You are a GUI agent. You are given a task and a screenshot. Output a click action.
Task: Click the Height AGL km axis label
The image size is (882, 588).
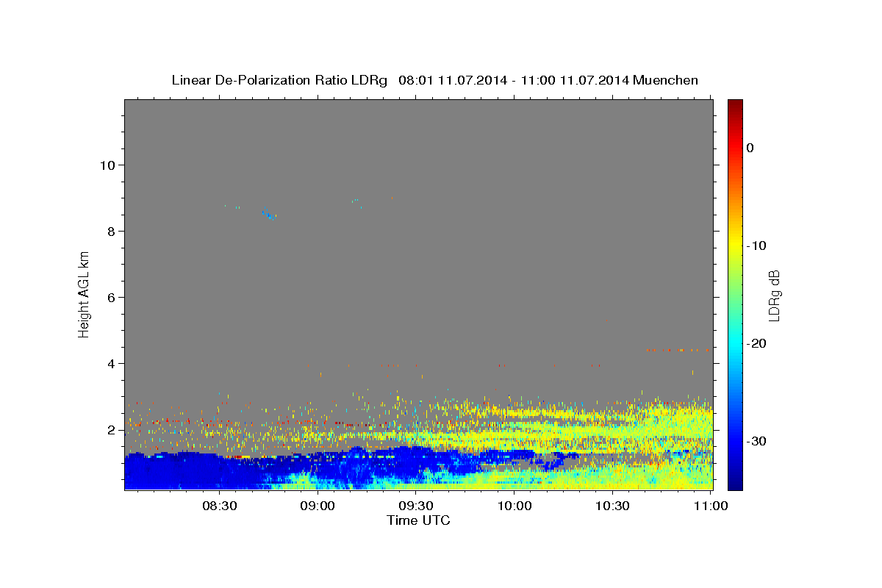[x=84, y=294]
